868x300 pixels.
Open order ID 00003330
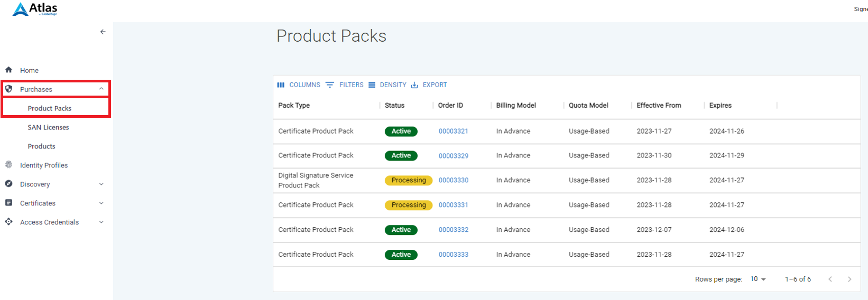[453, 180]
